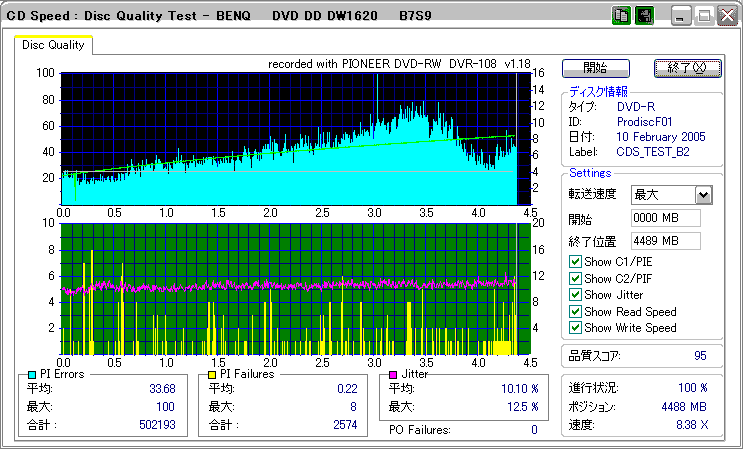Screen dimensions: 743x449
Task: Click the magenta Jitter legend square
Action: pyautogui.click(x=395, y=374)
